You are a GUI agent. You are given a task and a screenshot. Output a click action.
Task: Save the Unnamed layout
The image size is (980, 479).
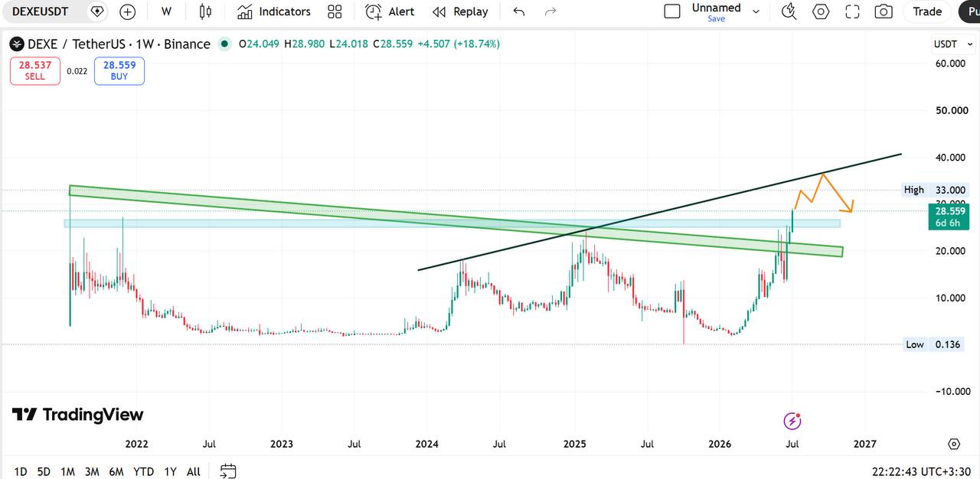[716, 18]
